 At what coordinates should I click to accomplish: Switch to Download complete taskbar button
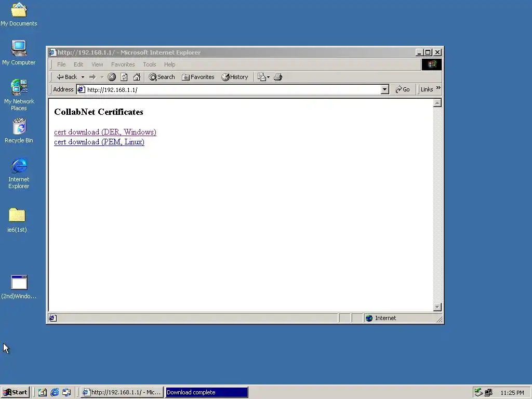tap(207, 392)
